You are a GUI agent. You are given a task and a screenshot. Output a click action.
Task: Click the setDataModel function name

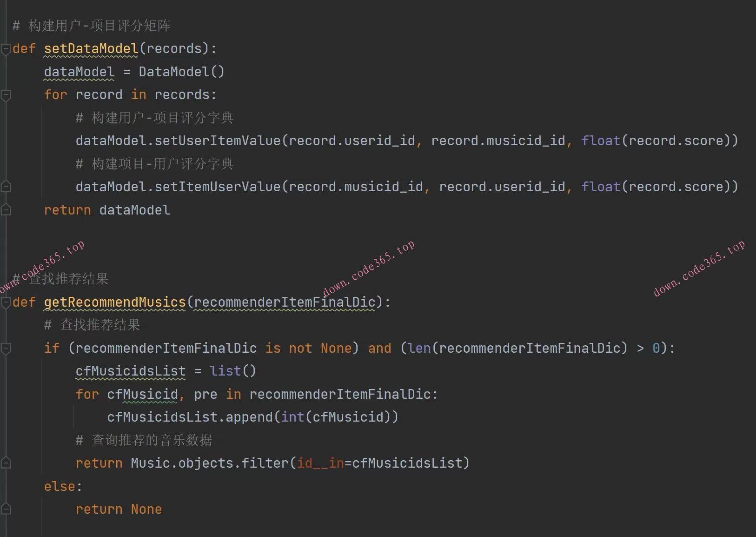click(x=91, y=49)
